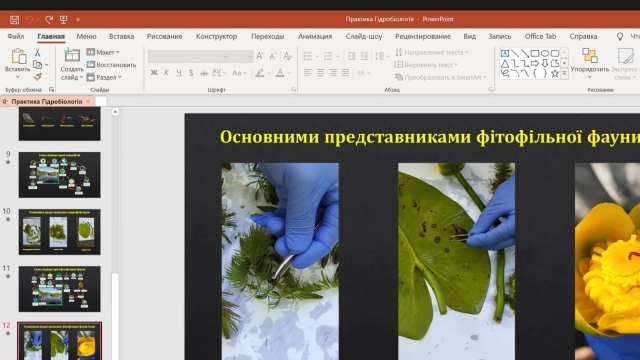Open the font color picker
Image resolution: width=640 pixels, height=360 pixels.
point(280,73)
